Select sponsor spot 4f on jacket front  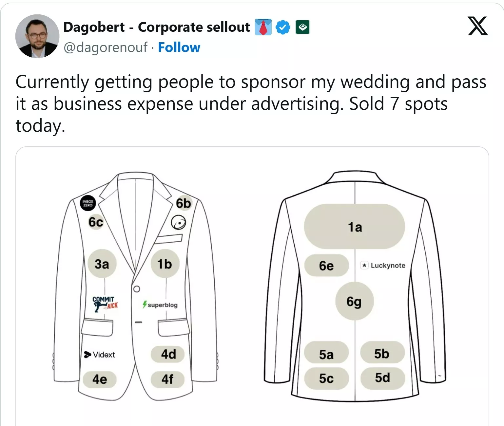167,379
